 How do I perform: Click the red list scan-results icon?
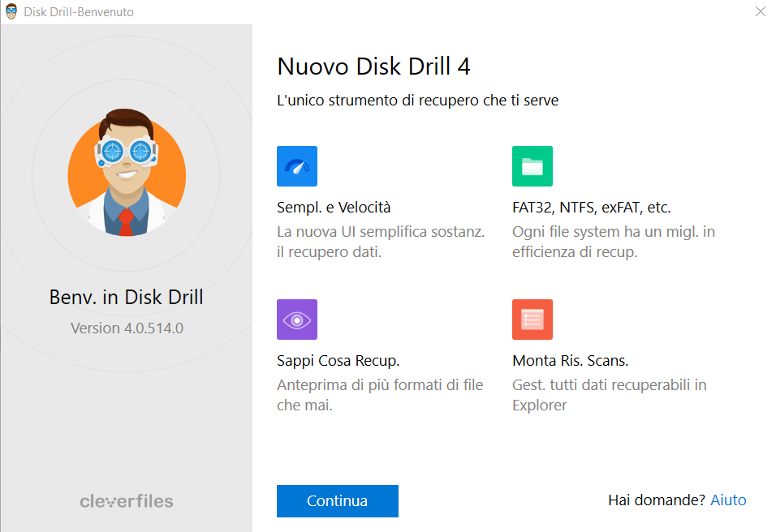coord(532,320)
